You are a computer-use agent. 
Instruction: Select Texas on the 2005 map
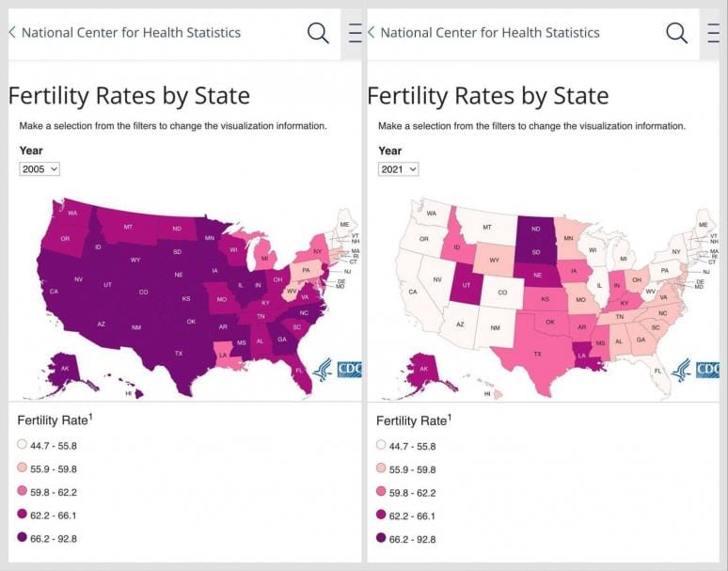click(x=179, y=353)
